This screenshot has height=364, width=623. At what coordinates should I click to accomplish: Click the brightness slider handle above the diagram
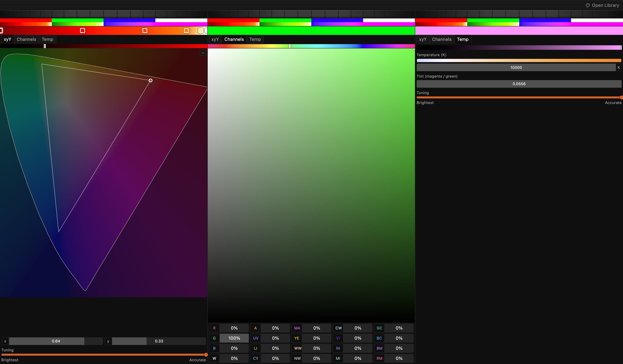[x=45, y=46]
